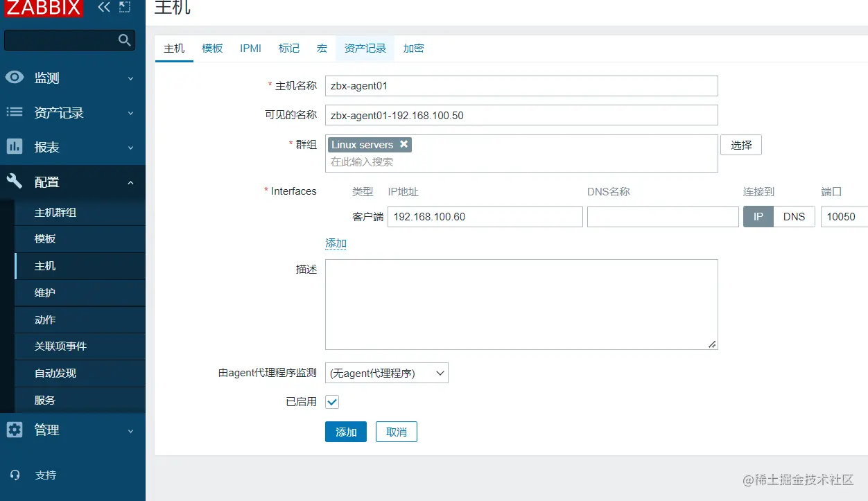Click the blue 添加 submit button
This screenshot has width=868, height=501.
pyautogui.click(x=346, y=432)
